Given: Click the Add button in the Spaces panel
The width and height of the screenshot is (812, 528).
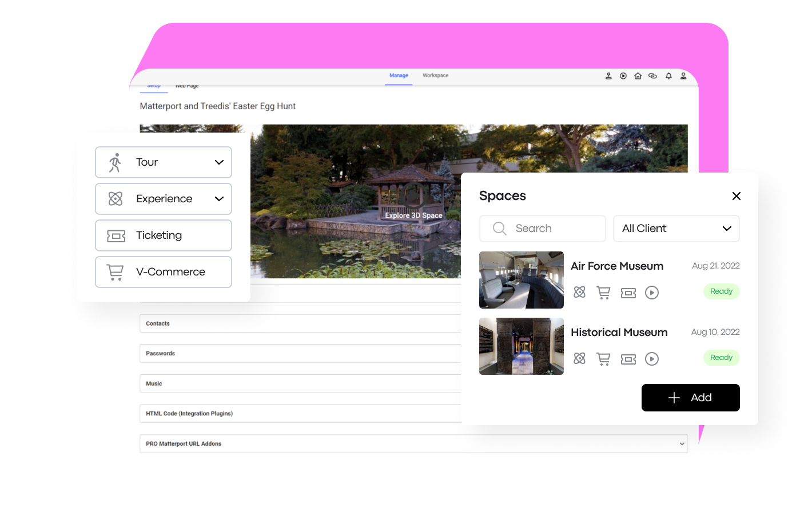Looking at the screenshot, I should click(x=690, y=398).
